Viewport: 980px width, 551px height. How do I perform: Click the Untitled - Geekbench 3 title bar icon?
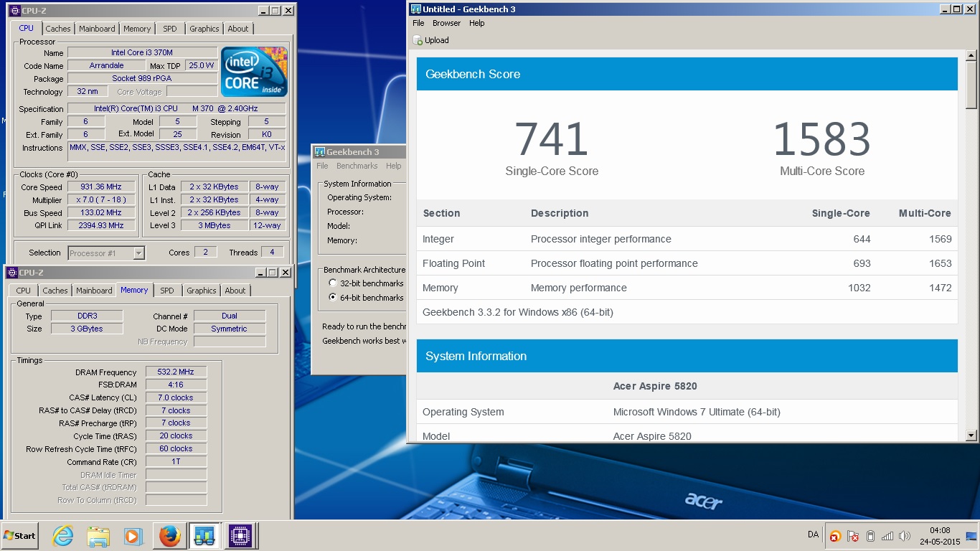coord(415,9)
